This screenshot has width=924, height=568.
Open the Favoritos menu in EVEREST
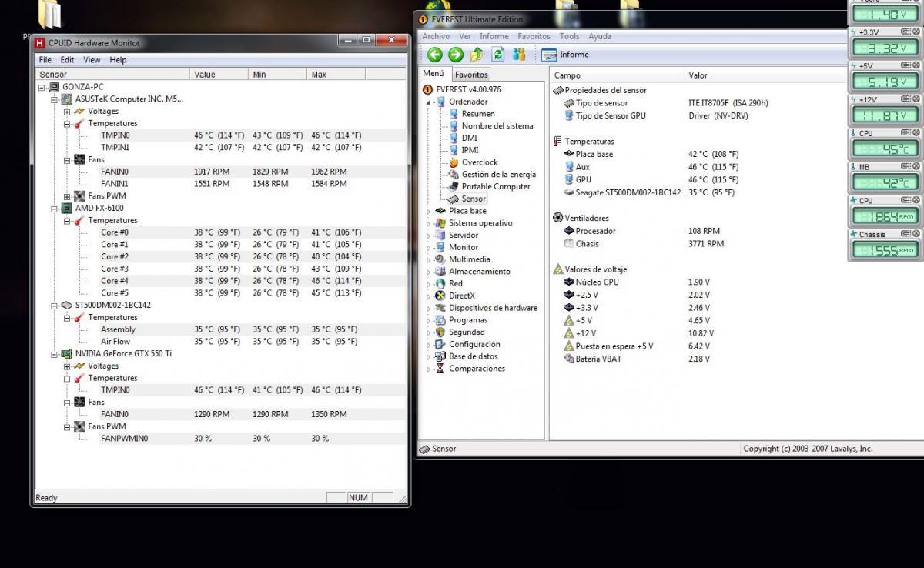(534, 36)
